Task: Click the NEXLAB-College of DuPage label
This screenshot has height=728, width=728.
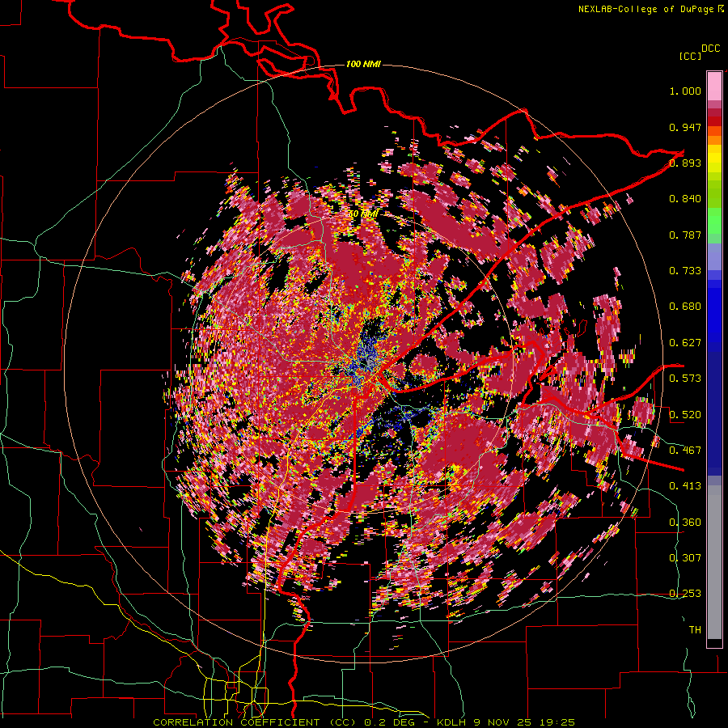Action: click(x=645, y=9)
